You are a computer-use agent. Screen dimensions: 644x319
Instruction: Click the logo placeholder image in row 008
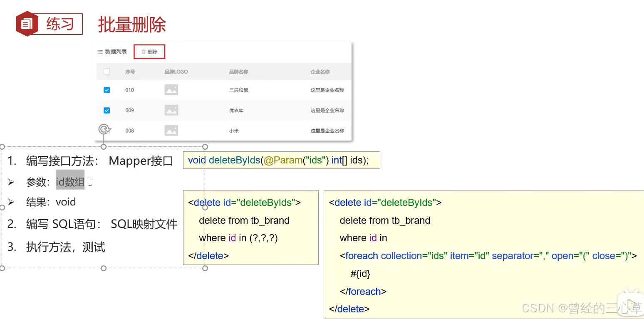pyautogui.click(x=171, y=131)
